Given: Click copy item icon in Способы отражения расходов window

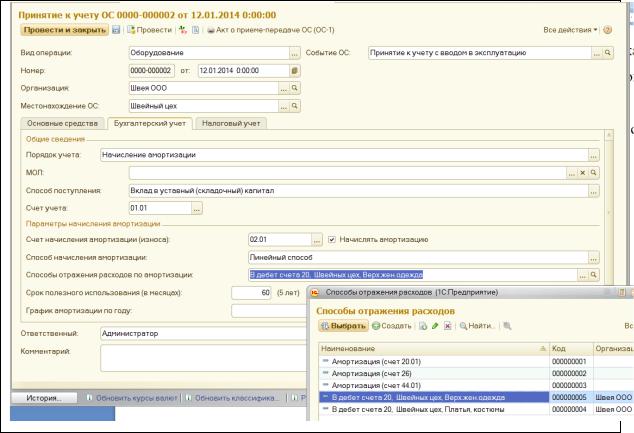Looking at the screenshot, I should coord(423,326).
